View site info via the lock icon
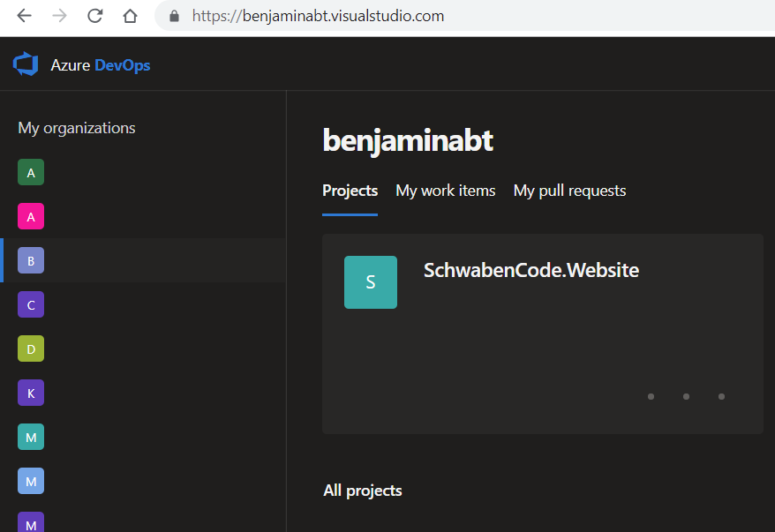Screen dimensions: 775x532 (x=174, y=16)
